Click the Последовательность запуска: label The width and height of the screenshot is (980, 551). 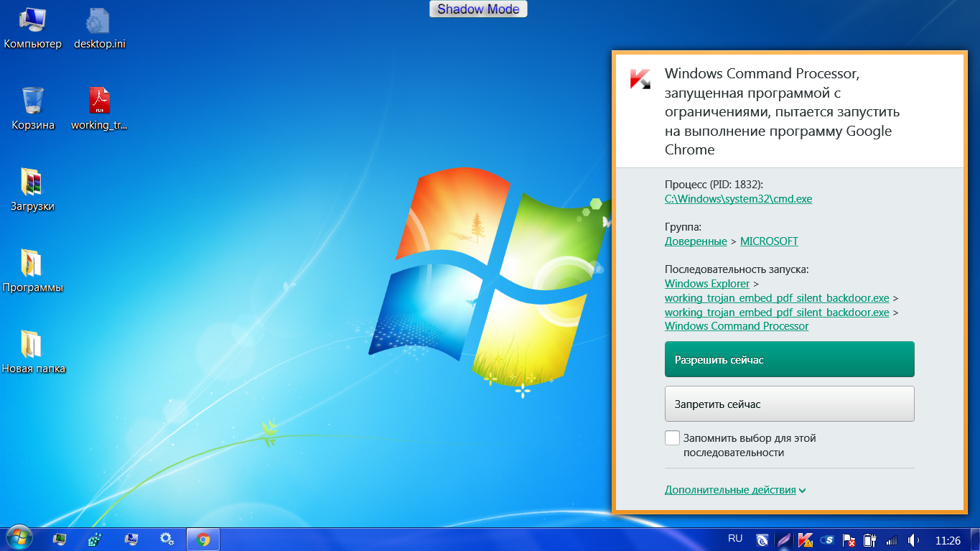pyautogui.click(x=737, y=269)
